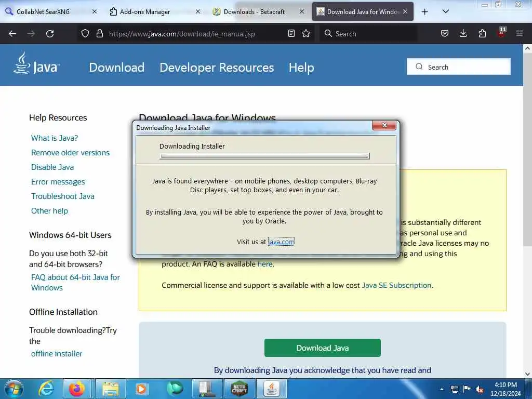Open a new browser tab
Viewport: 532px width, 399px height.
(x=424, y=12)
